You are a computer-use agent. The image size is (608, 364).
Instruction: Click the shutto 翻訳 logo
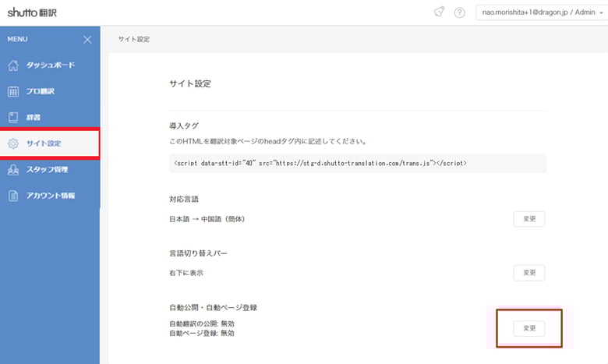coord(32,12)
